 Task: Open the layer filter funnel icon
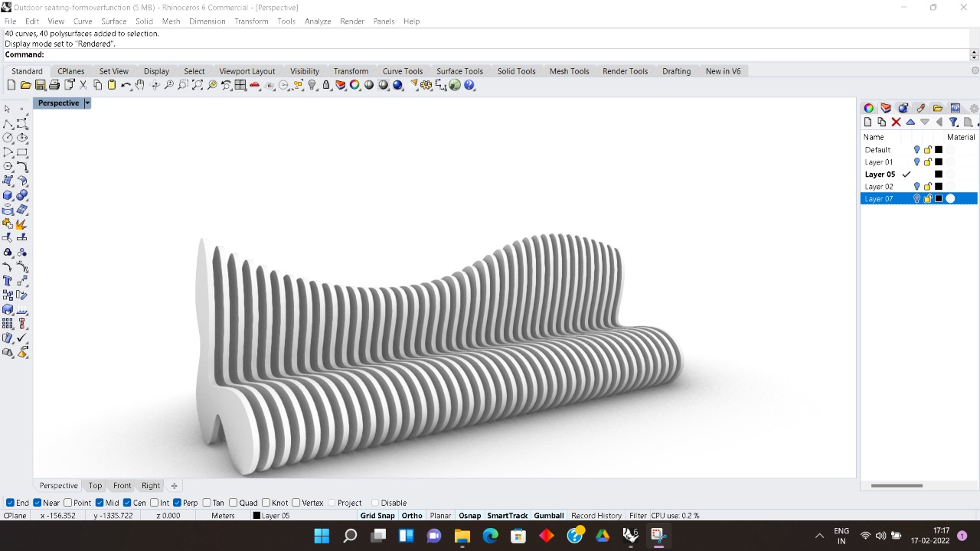click(953, 122)
